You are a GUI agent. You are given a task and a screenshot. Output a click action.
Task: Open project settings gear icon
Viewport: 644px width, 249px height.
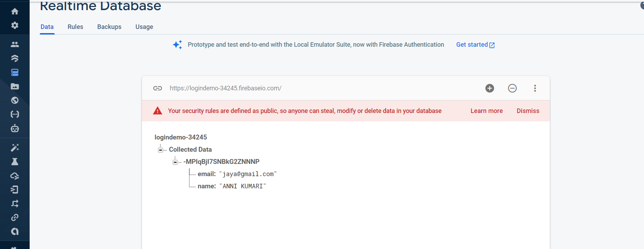[x=15, y=25]
